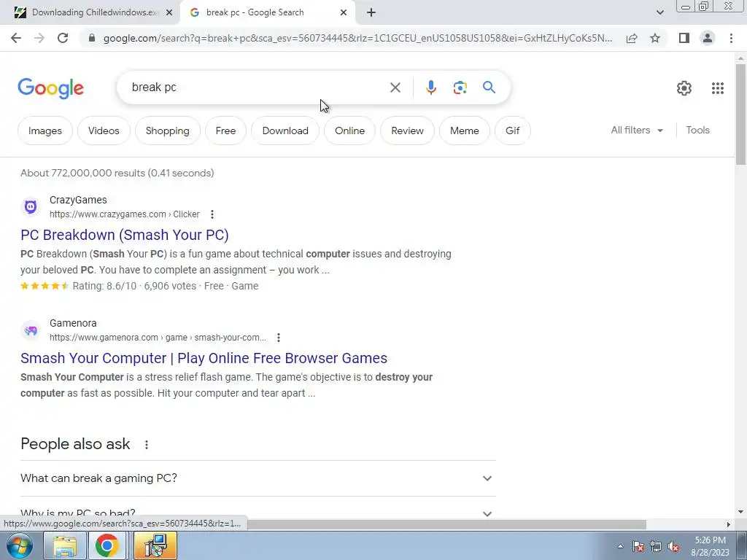
Task: Close the Downloading Chilledwindows tab
Action: click(x=169, y=12)
